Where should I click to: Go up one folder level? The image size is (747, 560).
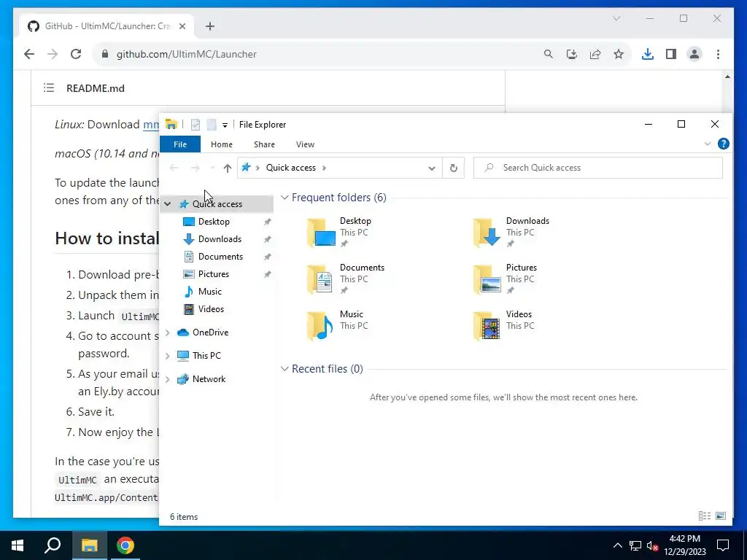[x=228, y=168]
